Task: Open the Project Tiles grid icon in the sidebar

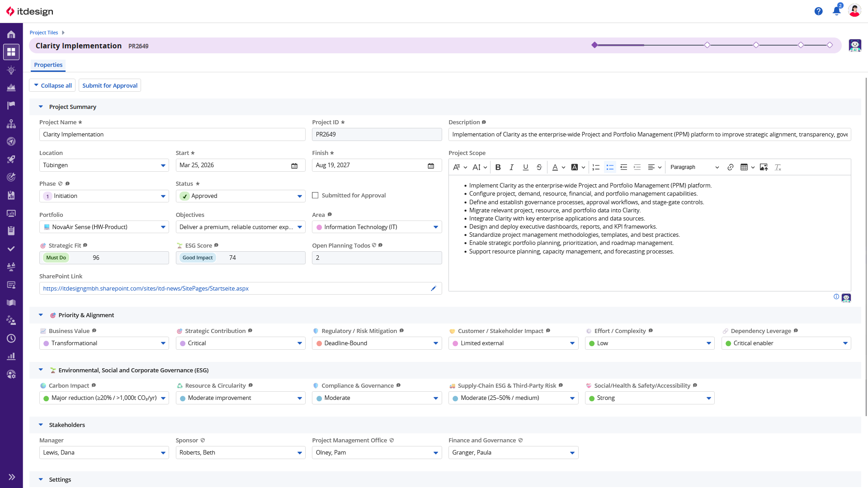Action: pos(11,52)
